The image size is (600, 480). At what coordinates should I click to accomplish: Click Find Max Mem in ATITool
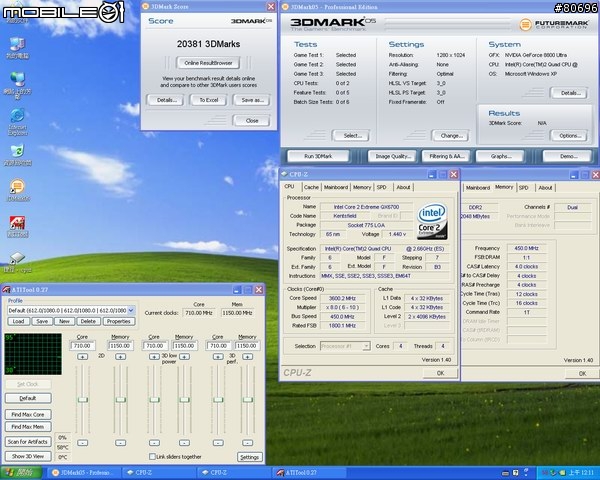tap(28, 426)
